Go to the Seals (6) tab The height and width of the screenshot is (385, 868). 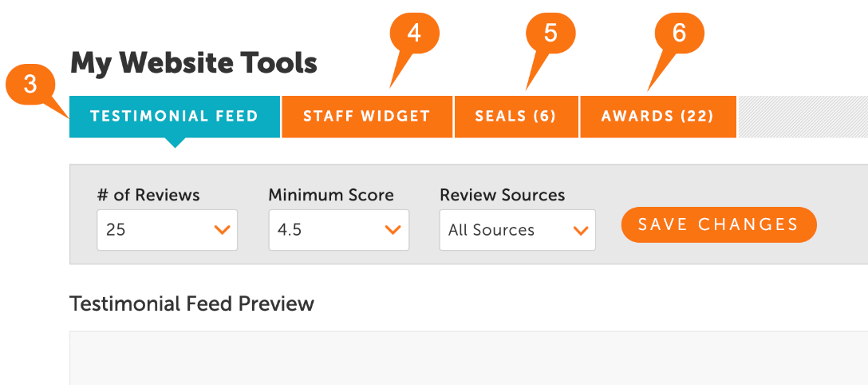tap(516, 117)
